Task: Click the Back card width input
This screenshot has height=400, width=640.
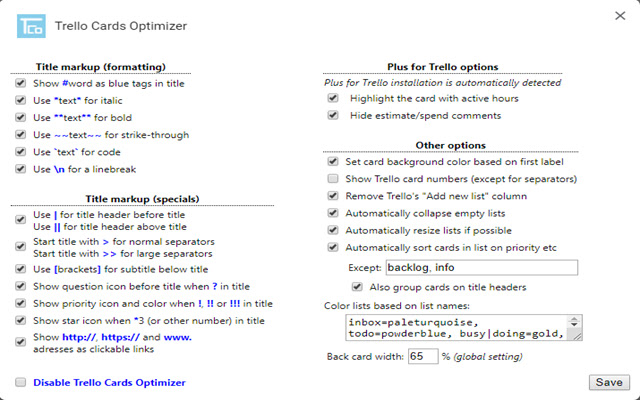Action: click(x=422, y=356)
